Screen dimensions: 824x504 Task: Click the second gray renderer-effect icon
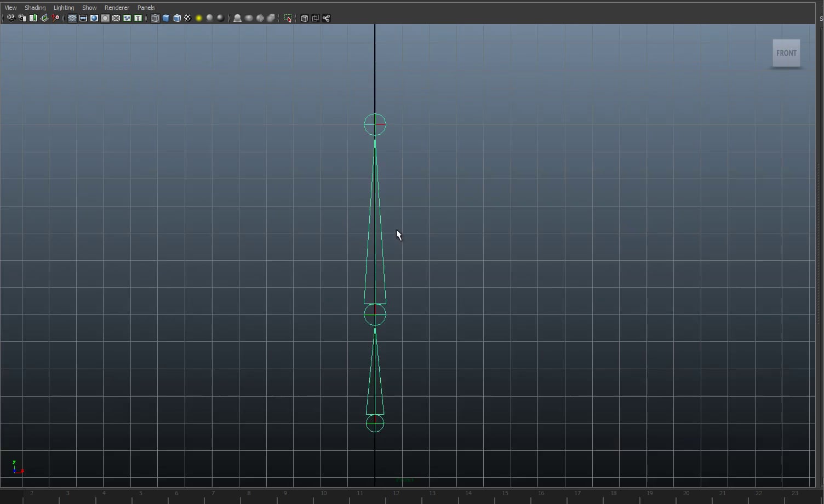point(249,18)
